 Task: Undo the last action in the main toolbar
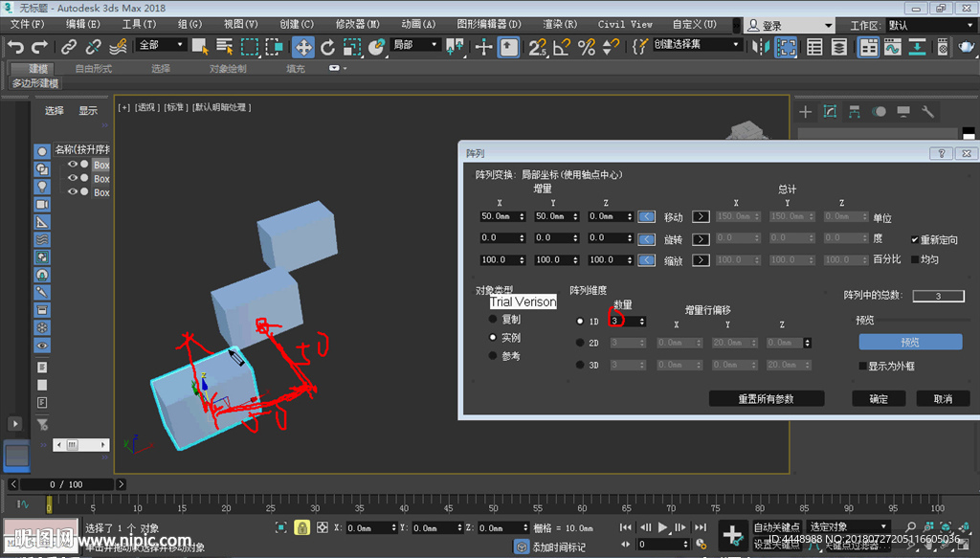(15, 47)
